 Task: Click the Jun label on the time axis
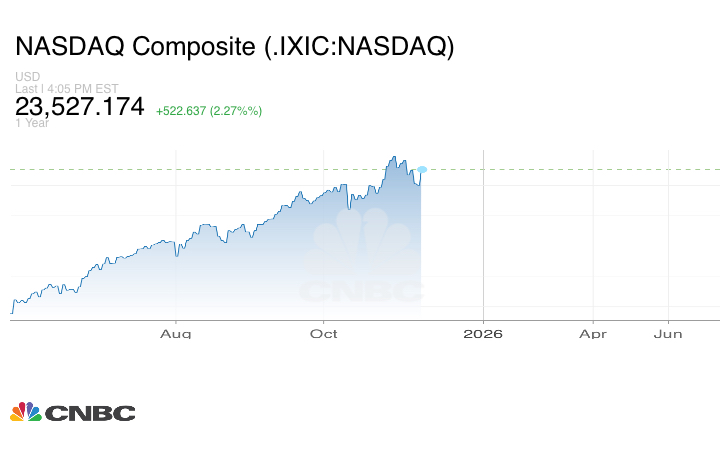click(x=668, y=333)
